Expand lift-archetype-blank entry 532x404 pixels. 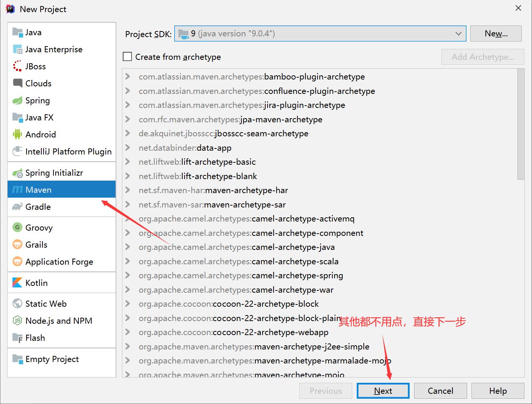[x=128, y=176]
